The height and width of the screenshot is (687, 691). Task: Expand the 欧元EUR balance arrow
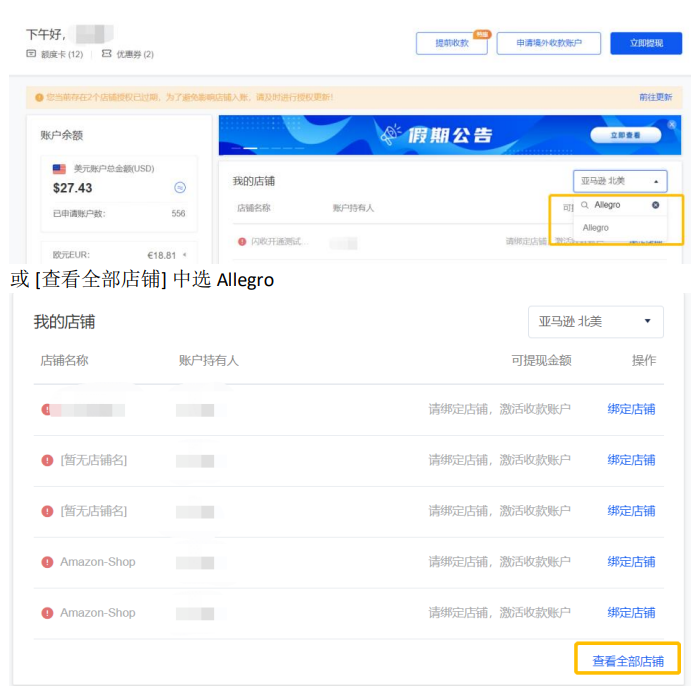click(x=185, y=255)
